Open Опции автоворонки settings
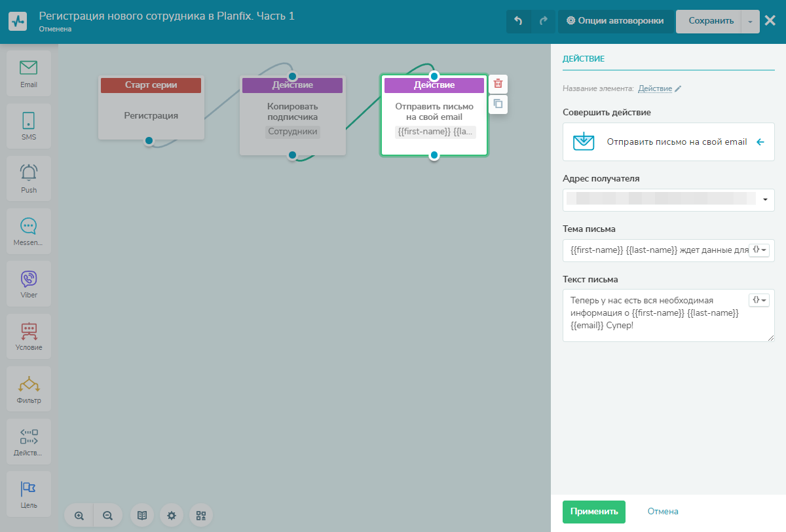The height and width of the screenshot is (532, 786). pos(615,21)
